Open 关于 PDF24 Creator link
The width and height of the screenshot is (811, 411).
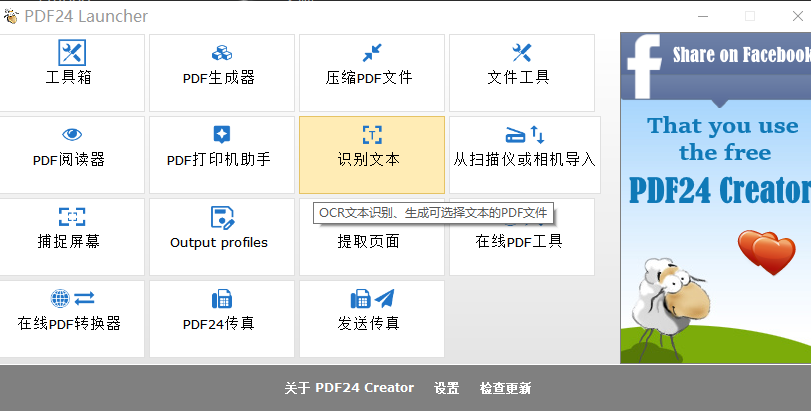tap(349, 388)
